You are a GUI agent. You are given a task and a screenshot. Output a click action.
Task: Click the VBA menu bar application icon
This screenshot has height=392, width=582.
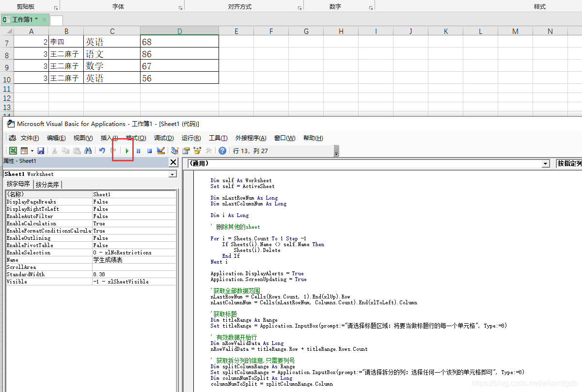pos(13,138)
